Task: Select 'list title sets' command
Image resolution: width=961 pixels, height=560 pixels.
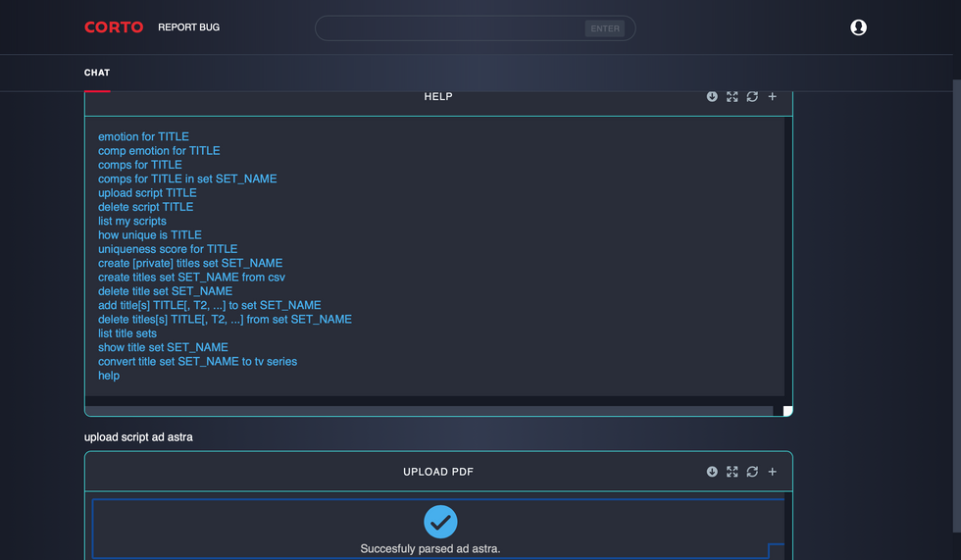Action: pyautogui.click(x=126, y=333)
